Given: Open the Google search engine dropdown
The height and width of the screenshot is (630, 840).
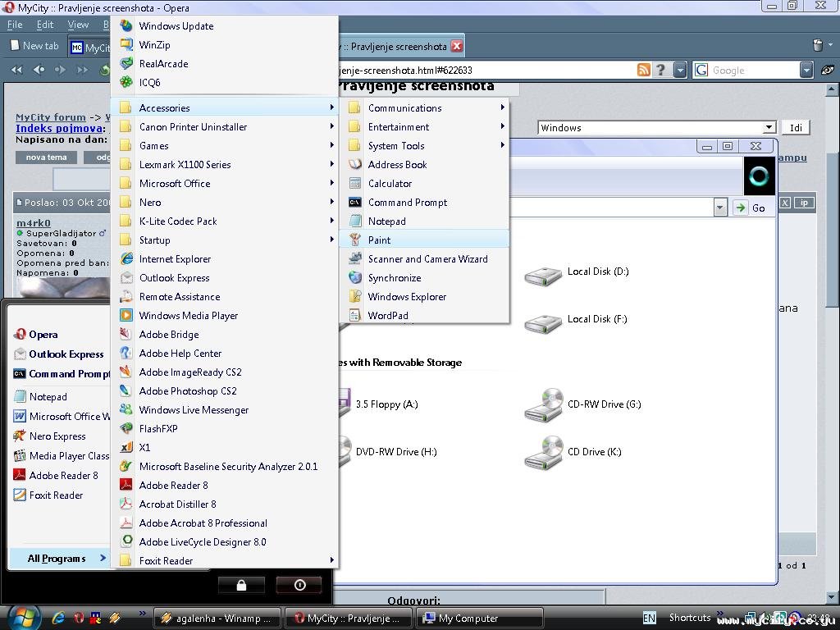Looking at the screenshot, I should pyautogui.click(x=806, y=71).
